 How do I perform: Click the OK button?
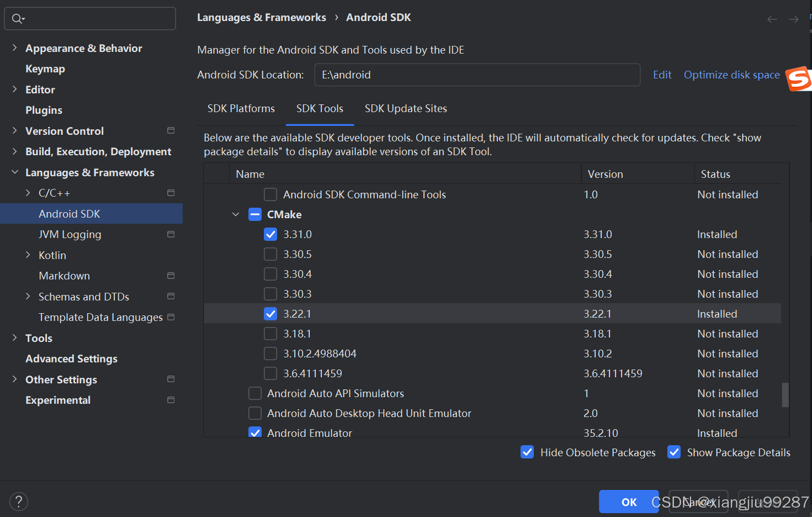629,502
